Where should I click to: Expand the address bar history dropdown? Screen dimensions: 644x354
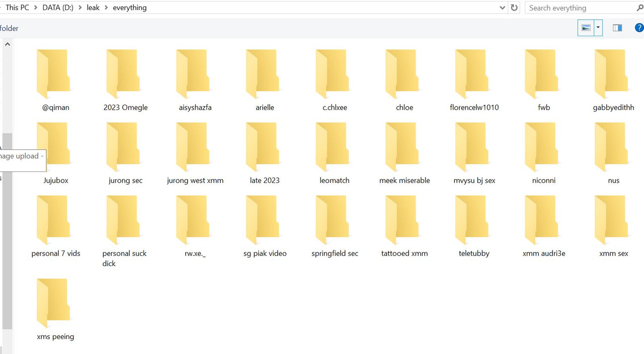click(x=502, y=8)
